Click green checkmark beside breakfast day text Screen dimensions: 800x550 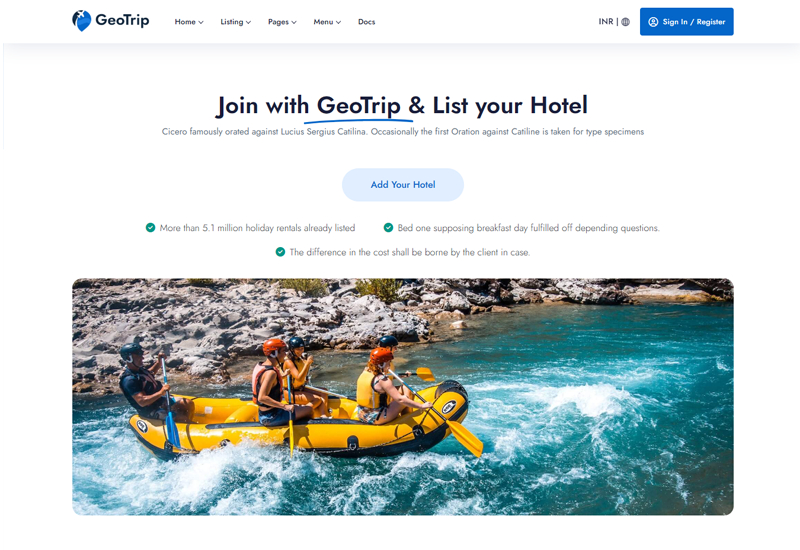pos(388,228)
